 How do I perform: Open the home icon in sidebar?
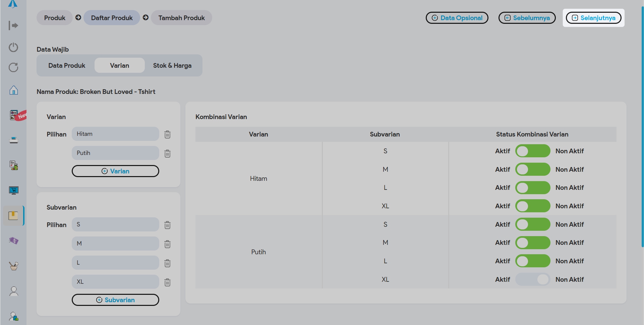[x=13, y=90]
